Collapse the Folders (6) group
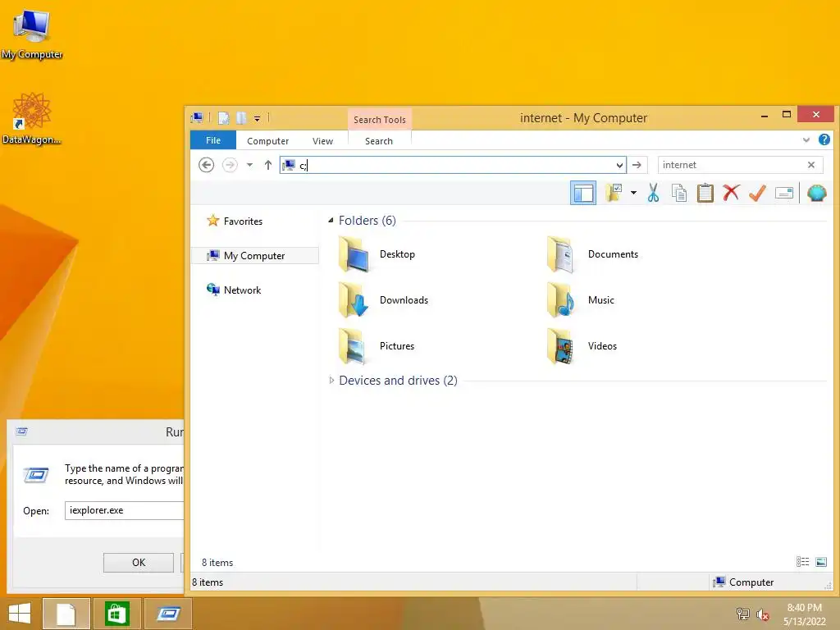Viewport: 840px width, 630px height. [x=331, y=220]
